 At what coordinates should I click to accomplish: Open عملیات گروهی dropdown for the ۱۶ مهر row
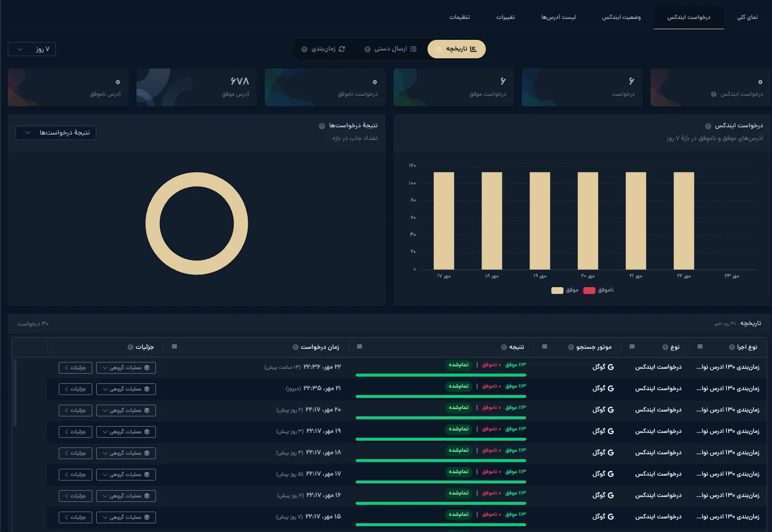(126, 496)
